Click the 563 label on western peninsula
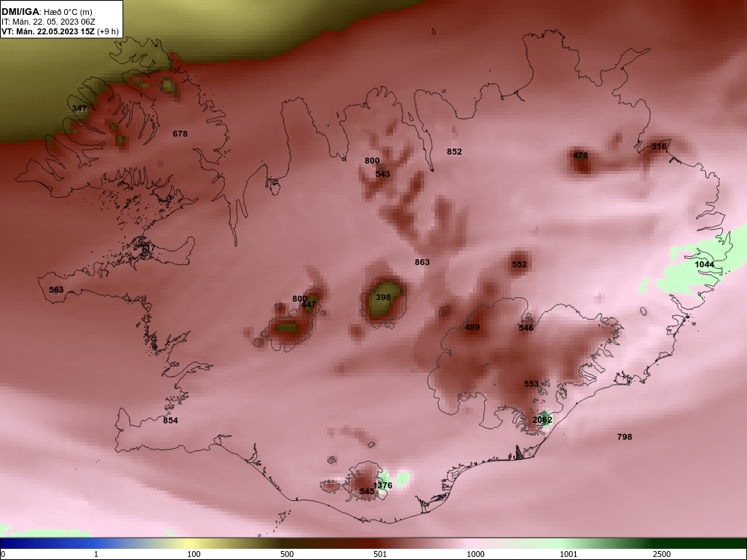 [56, 290]
